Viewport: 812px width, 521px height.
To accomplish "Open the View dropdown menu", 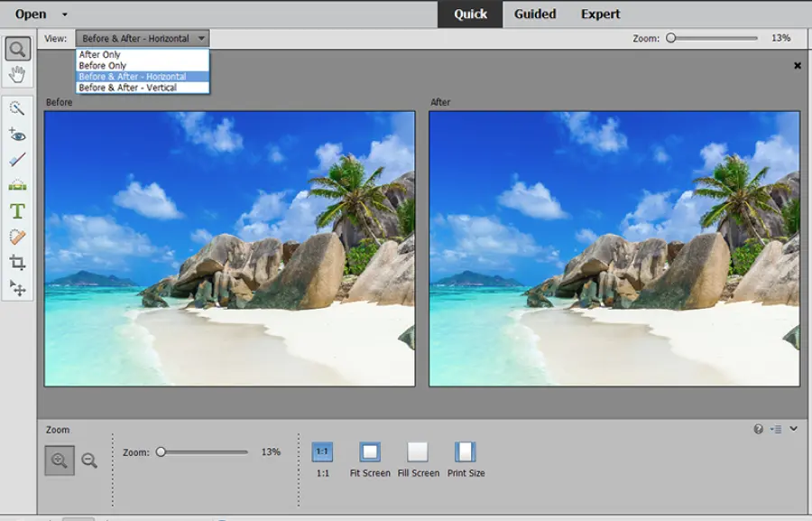I will 140,38.
